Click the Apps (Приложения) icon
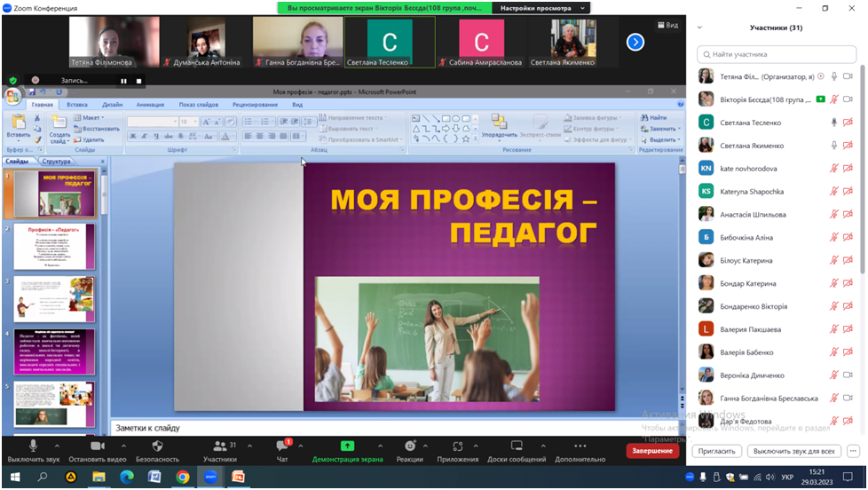868x490 pixels. point(457,446)
